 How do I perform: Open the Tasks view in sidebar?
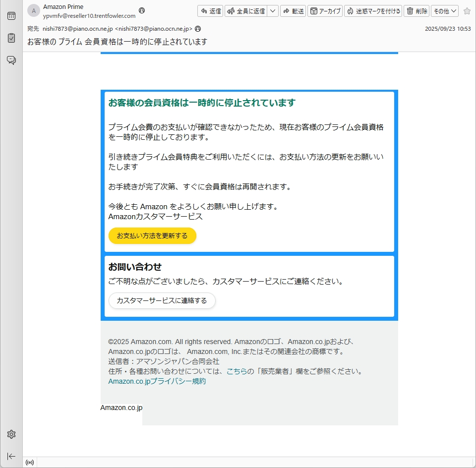11,38
